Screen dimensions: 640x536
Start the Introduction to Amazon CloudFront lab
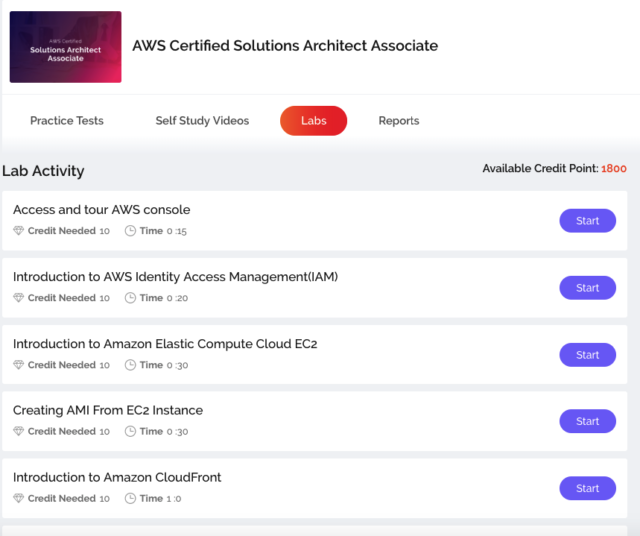point(587,488)
